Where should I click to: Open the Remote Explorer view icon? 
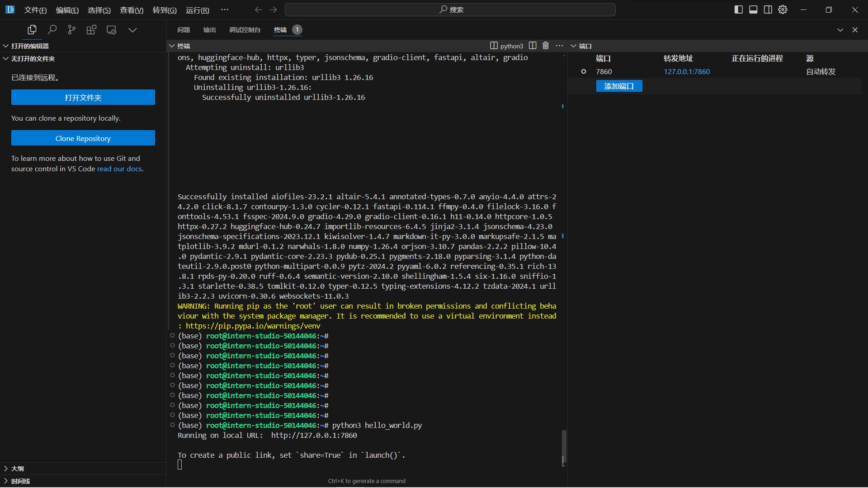(x=111, y=30)
